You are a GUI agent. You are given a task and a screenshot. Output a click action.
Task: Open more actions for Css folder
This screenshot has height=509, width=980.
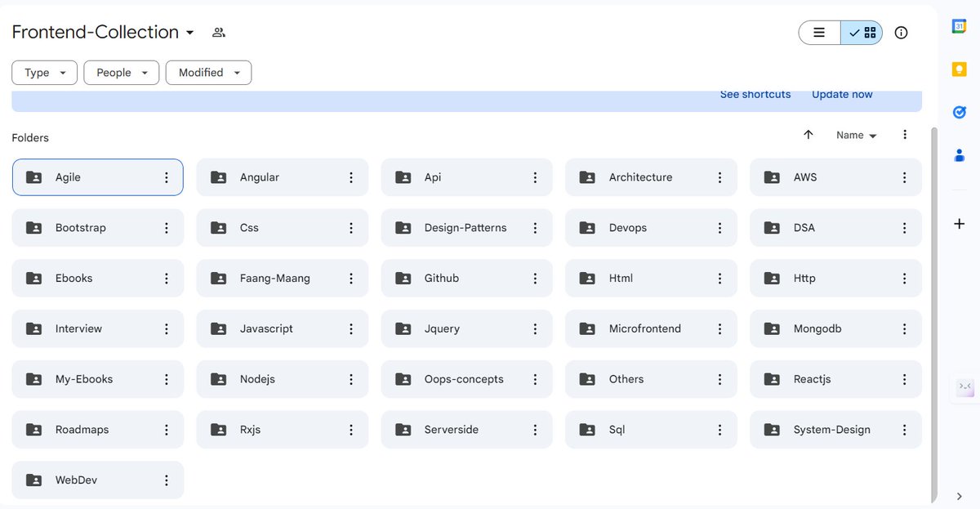coord(351,228)
